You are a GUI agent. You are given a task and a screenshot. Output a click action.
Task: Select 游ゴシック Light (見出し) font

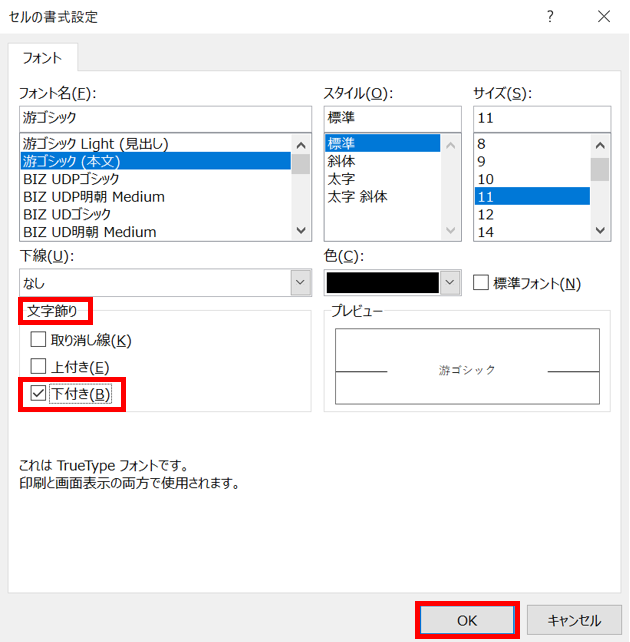[156, 144]
